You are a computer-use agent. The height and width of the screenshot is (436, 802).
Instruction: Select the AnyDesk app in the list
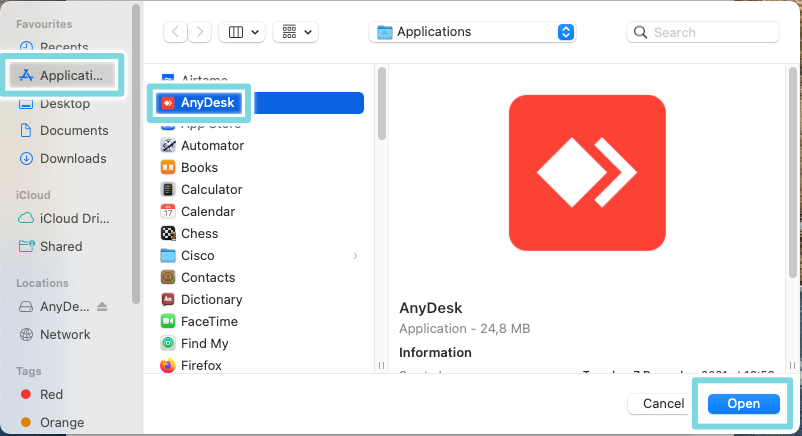click(260, 103)
